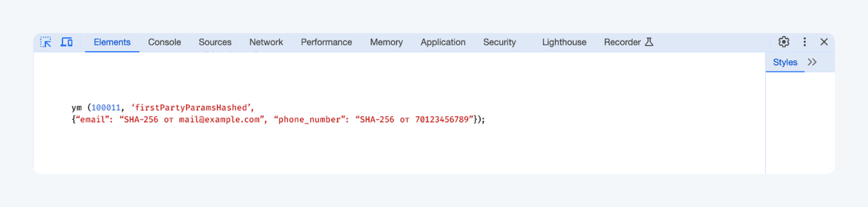Go to the Network tab
Image resolution: width=868 pixels, height=207 pixels.
coord(266,42)
